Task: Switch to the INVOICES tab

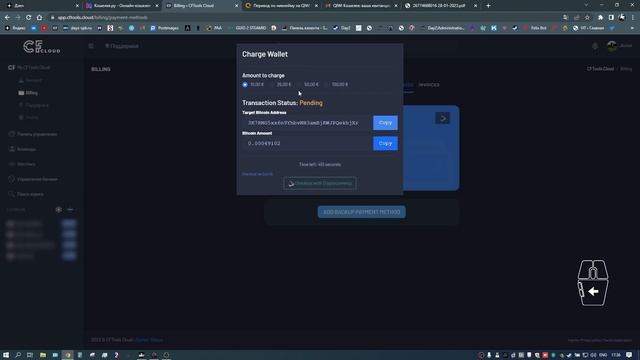Action: click(429, 85)
